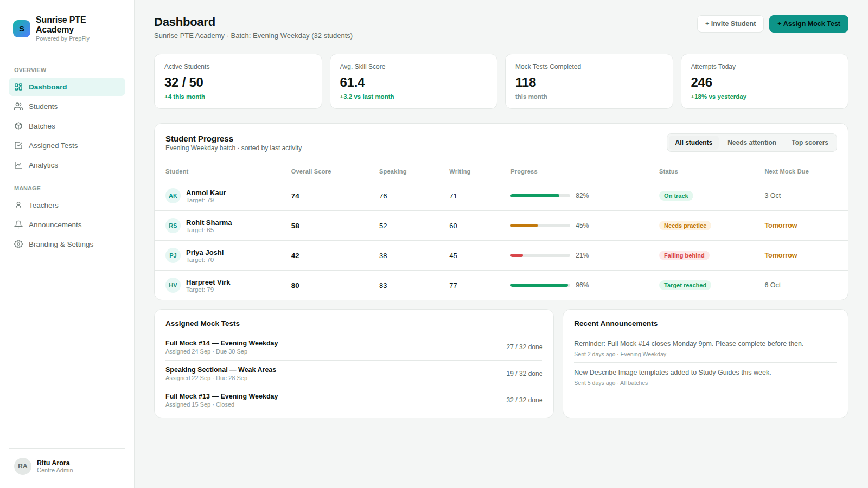
Task: Click Priya Joshi's 21% progress bar
Action: pos(540,255)
